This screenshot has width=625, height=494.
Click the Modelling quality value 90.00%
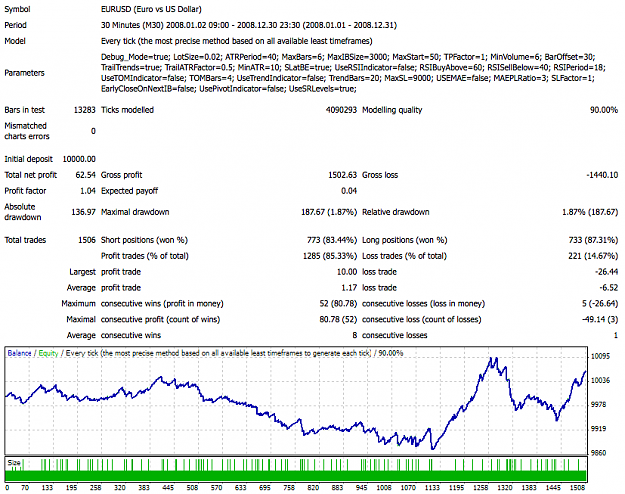coord(604,110)
